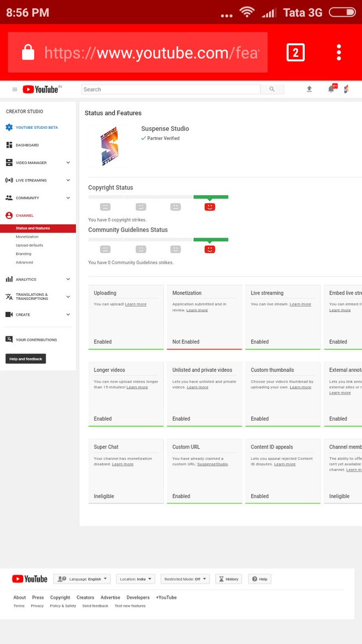Screen dimensions: 362x644
Task: Click the Live Streaming icon
Action: point(9,180)
